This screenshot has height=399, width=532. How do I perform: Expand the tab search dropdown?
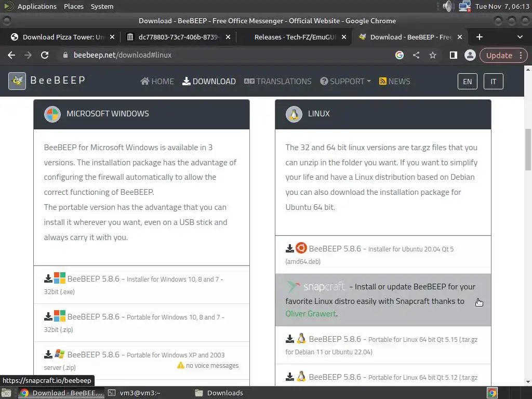point(520,37)
